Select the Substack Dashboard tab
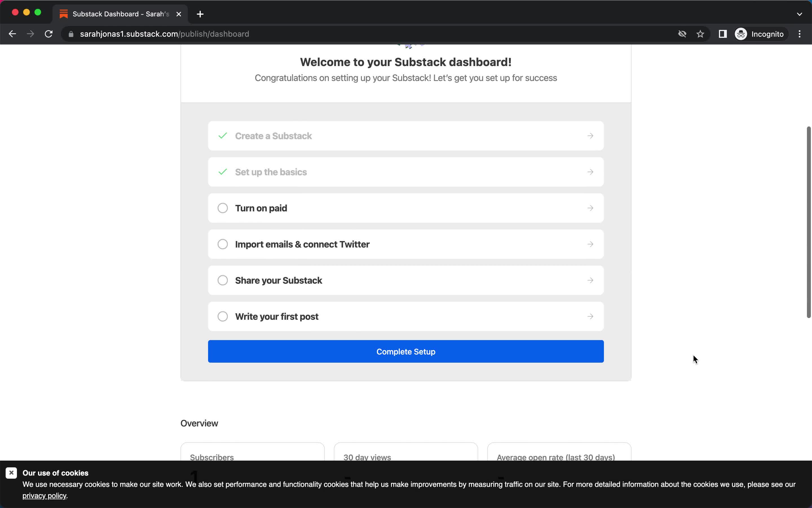This screenshot has width=812, height=508. [x=120, y=14]
